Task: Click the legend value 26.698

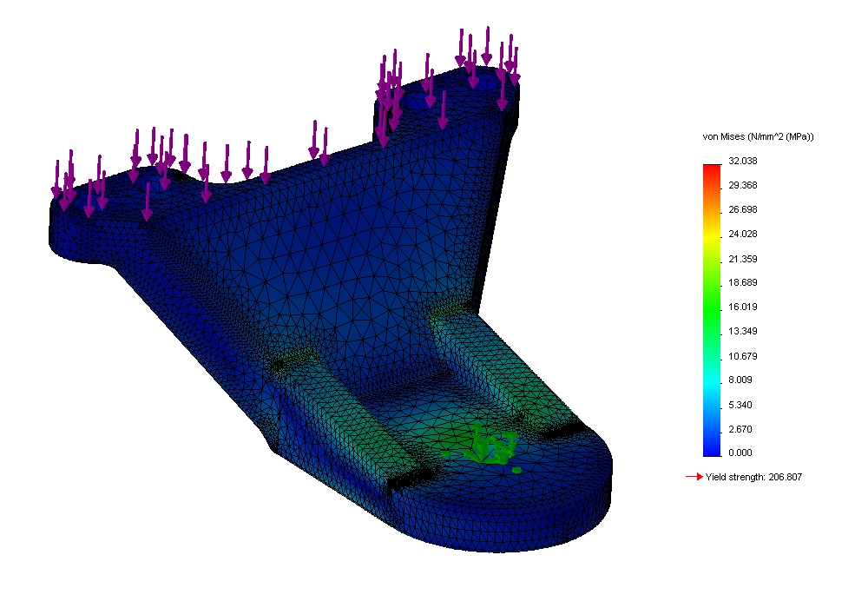Action: [x=743, y=210]
